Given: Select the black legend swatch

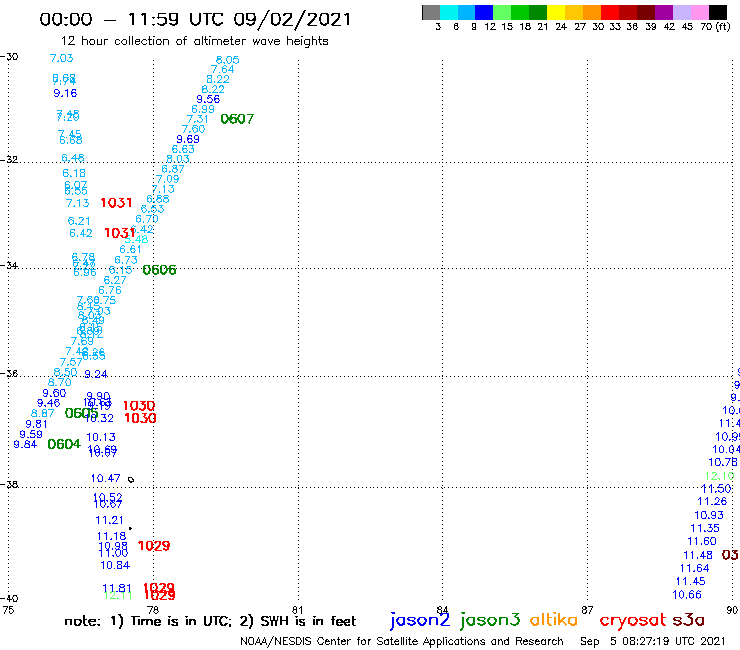Looking at the screenshot, I should pos(718,12).
